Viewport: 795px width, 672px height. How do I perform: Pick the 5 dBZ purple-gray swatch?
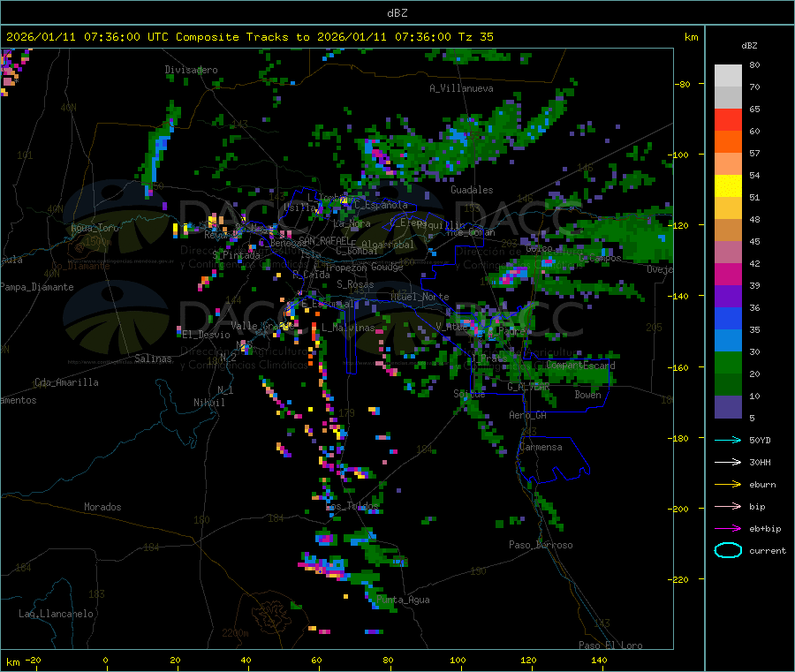click(x=728, y=407)
